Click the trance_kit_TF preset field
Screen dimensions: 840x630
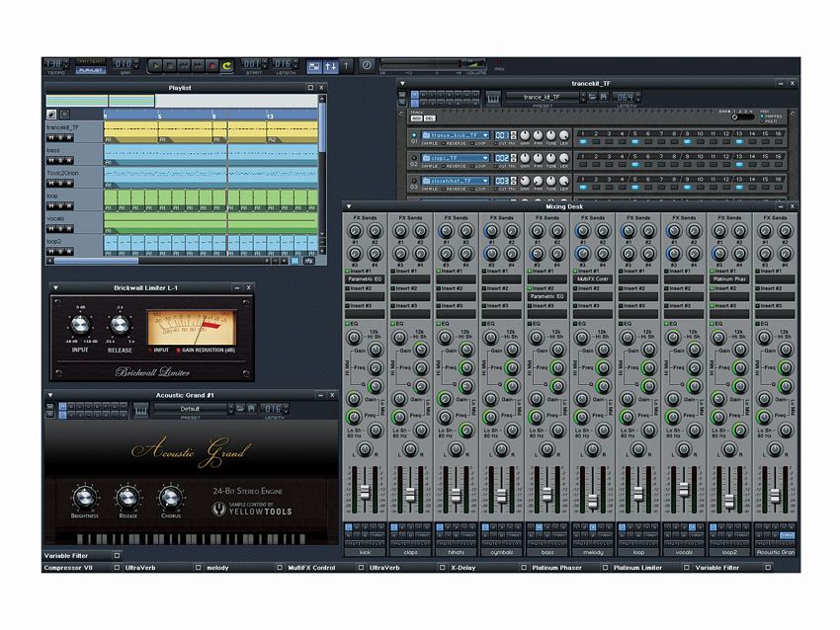click(x=542, y=97)
